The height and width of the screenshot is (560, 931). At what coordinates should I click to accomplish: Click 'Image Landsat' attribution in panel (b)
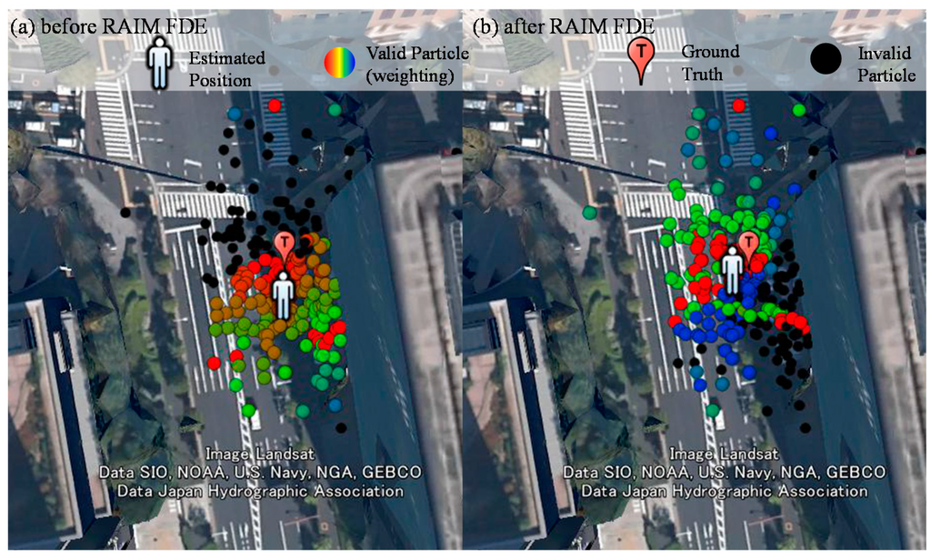(724, 455)
